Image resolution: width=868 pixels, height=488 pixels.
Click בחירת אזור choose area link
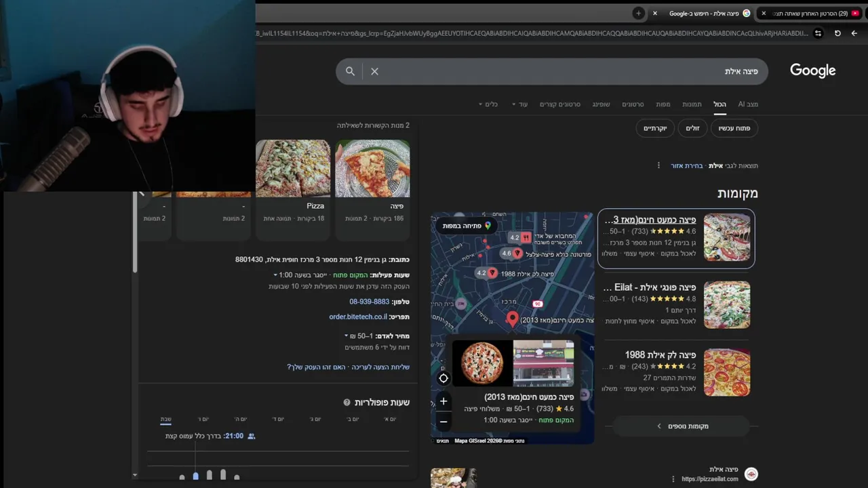click(686, 165)
